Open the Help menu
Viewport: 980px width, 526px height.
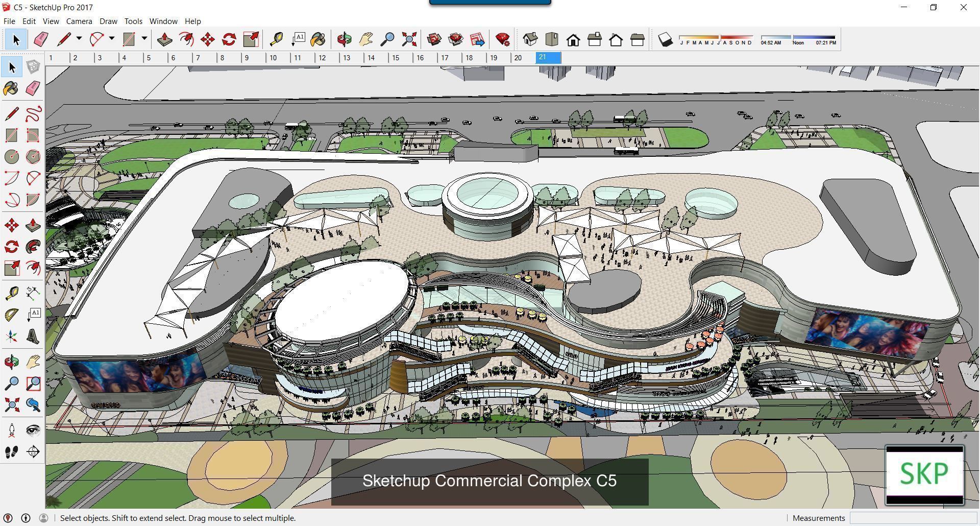(x=192, y=21)
